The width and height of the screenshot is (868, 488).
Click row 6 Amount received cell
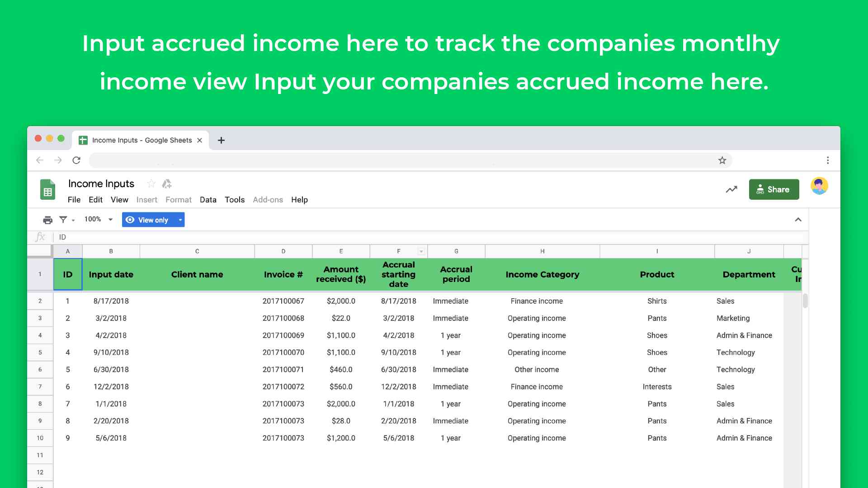[x=342, y=369]
